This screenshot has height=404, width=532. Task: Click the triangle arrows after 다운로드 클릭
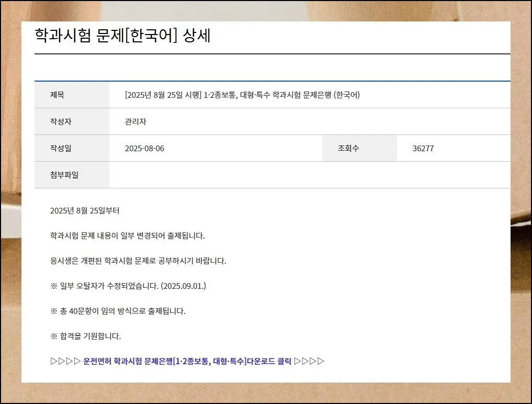(x=309, y=361)
